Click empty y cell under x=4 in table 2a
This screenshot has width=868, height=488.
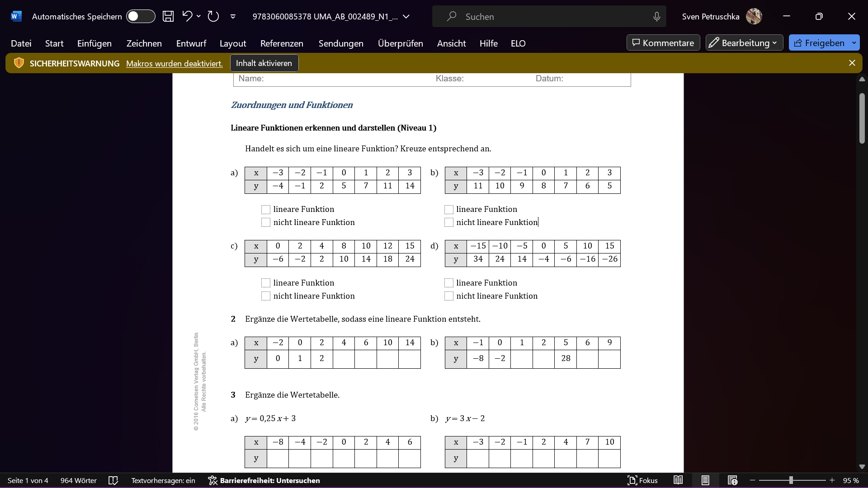(344, 359)
